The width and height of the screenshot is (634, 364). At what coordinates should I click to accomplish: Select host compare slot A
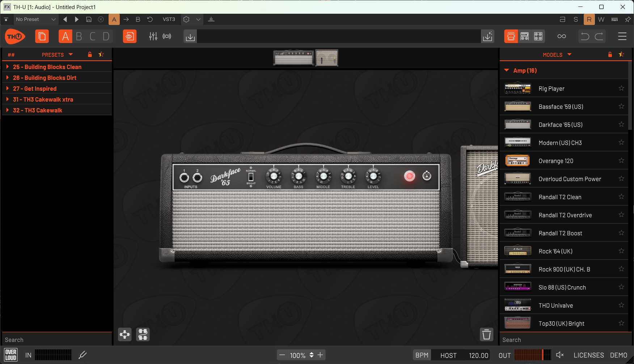tap(114, 20)
